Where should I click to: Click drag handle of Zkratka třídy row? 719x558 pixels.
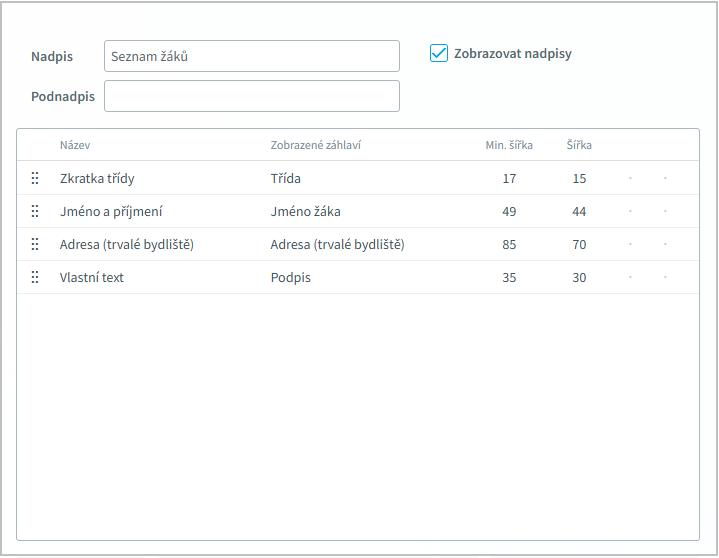click(x=35, y=178)
